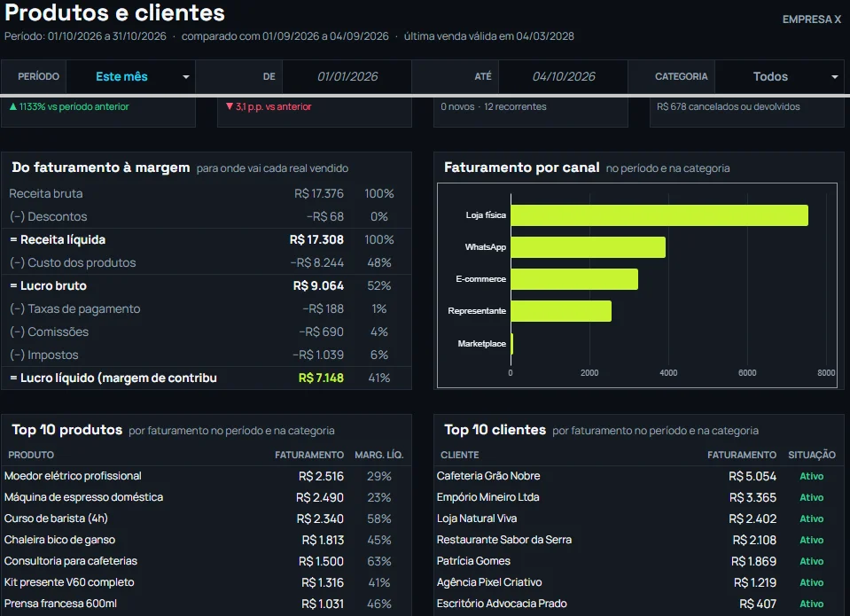Click '0 novos · 12 recorrentes' text
Viewport: 850px width, 616px height.
coord(494,107)
